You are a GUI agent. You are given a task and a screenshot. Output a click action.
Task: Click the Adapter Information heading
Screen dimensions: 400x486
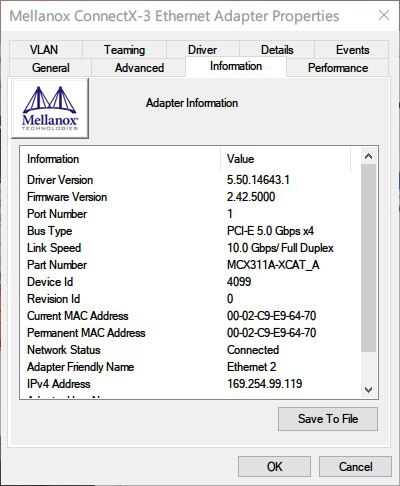pos(192,103)
